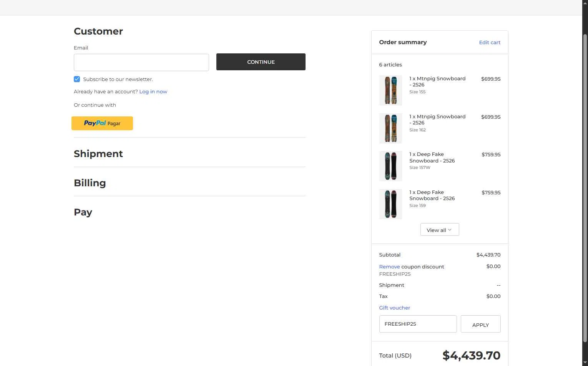Viewport: 588px width, 366px height.
Task: Click the 'Size 162' text
Action: pos(417,130)
